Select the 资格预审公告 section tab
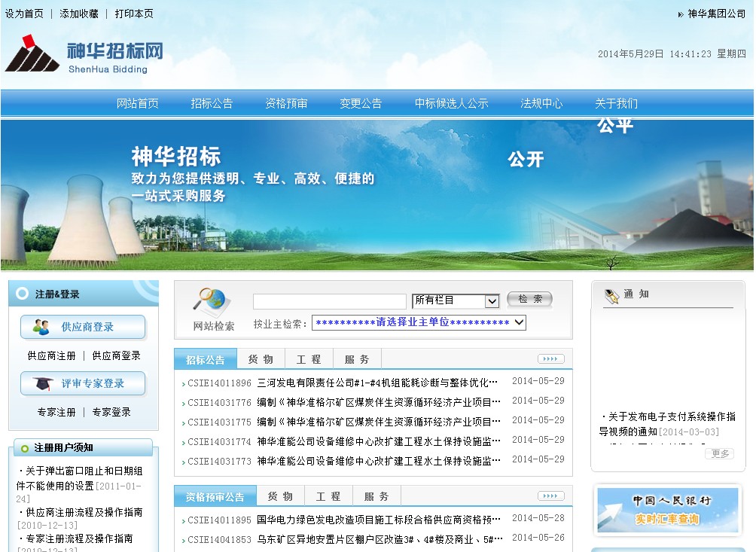Screen dimensions: 756x552 (x=215, y=496)
